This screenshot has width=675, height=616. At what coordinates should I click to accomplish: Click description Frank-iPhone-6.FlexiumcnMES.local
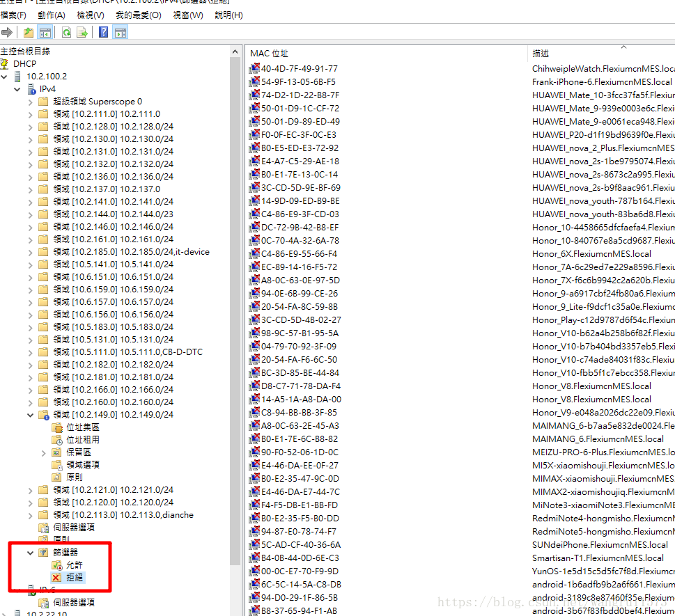coord(602,81)
